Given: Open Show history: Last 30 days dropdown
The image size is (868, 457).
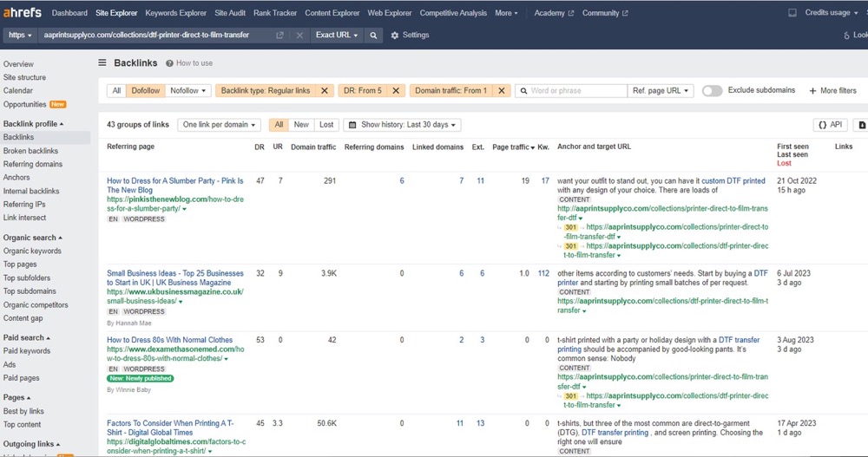Looking at the screenshot, I should tap(403, 125).
